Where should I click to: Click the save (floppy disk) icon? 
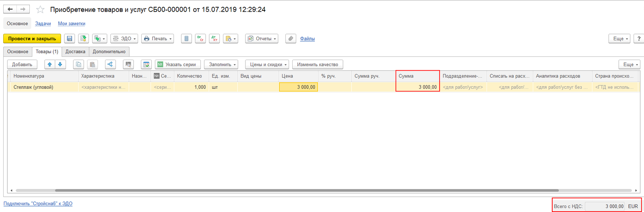coord(70,39)
